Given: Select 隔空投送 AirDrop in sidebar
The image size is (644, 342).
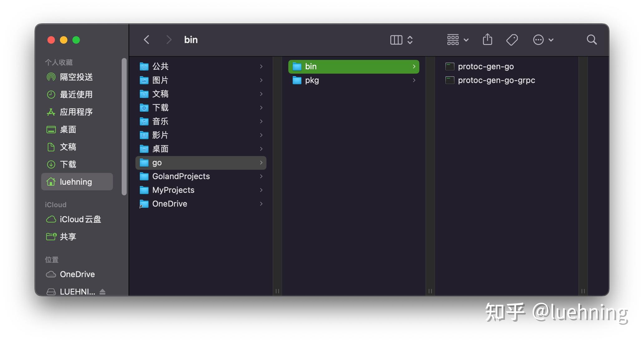Looking at the screenshot, I should point(77,77).
